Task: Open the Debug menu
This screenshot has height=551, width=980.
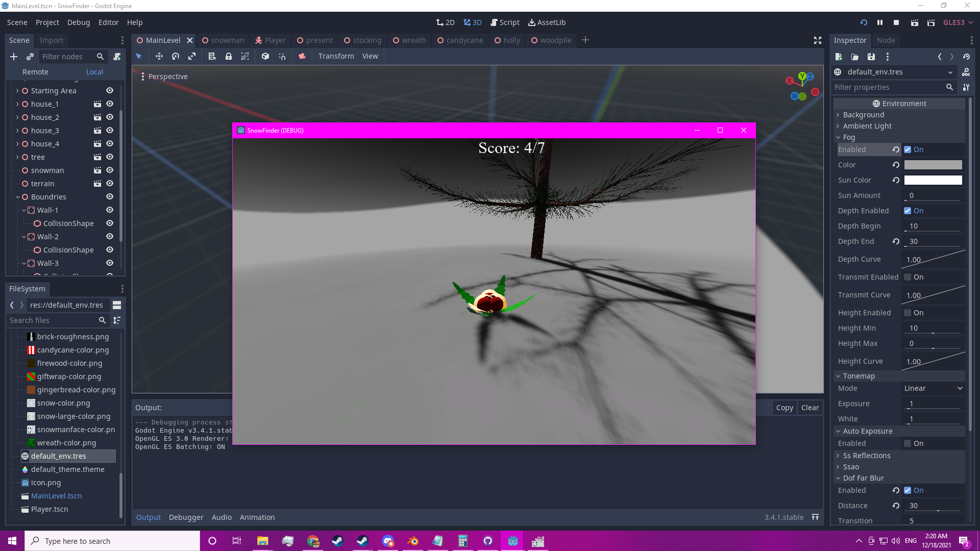Action: click(x=79, y=22)
